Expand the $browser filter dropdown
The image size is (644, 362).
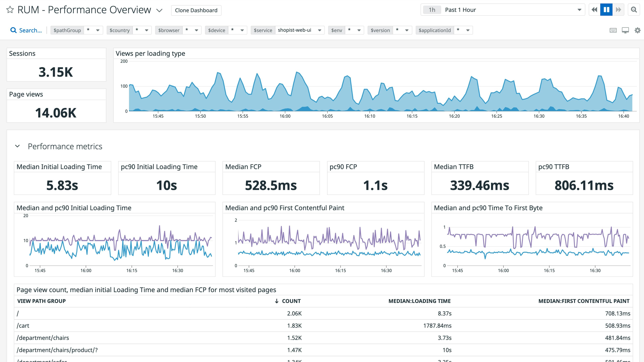(x=196, y=30)
